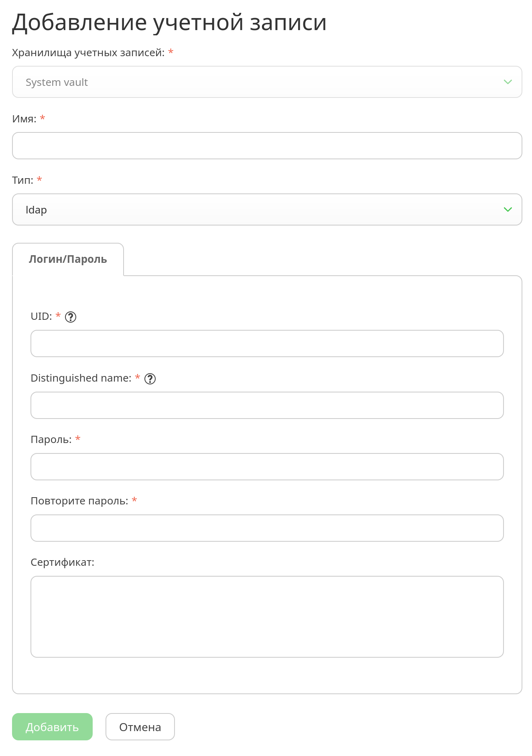
Task: Click the Хранилища учетных записей label
Action: [88, 53]
